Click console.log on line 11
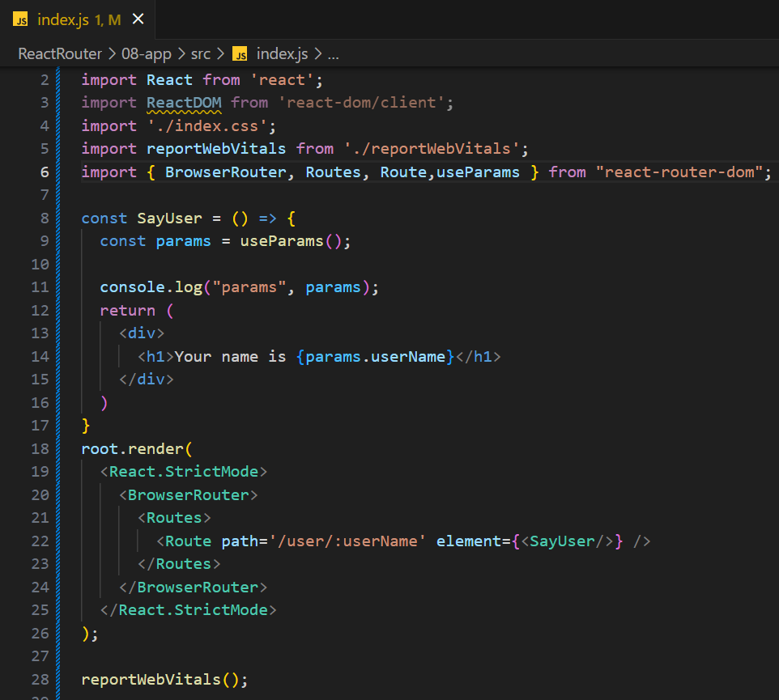 pos(151,287)
